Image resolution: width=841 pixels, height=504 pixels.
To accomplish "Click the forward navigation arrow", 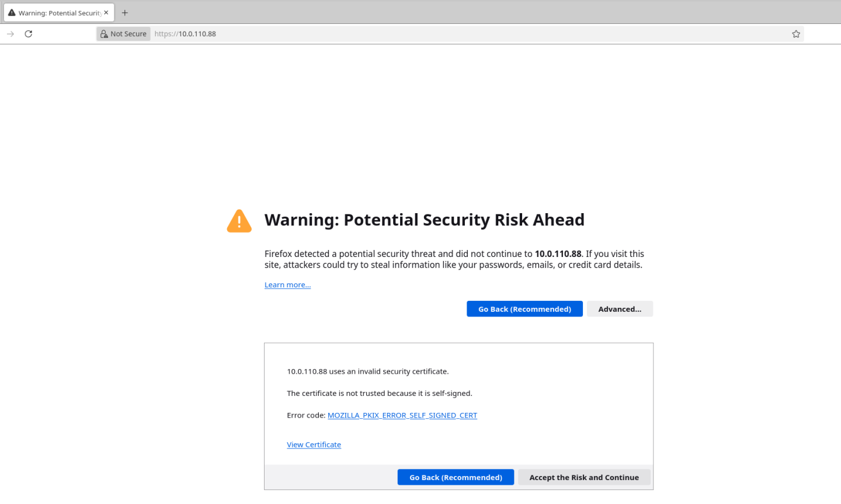I will pos(11,34).
